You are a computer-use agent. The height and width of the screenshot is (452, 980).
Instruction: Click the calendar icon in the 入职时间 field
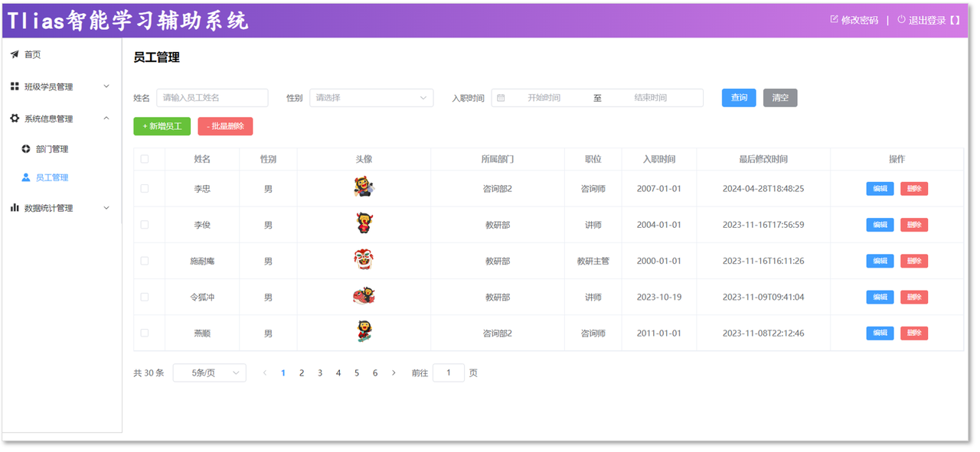pyautogui.click(x=501, y=98)
